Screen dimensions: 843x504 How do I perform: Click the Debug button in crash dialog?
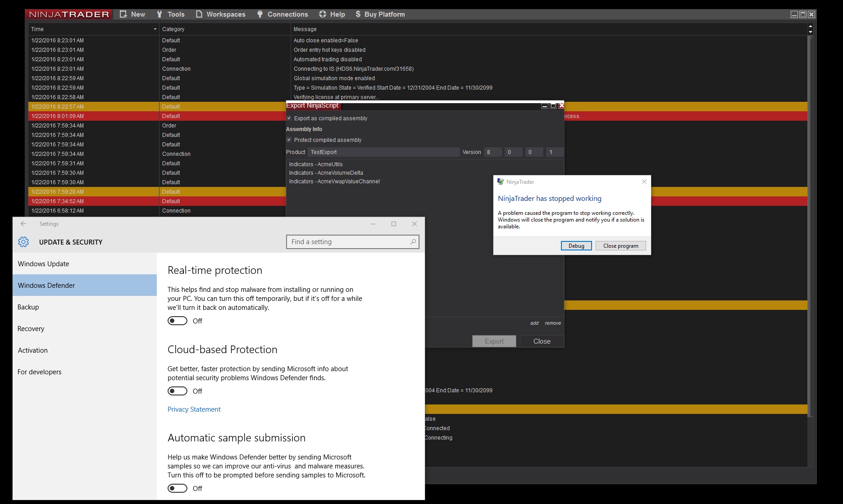click(x=576, y=245)
